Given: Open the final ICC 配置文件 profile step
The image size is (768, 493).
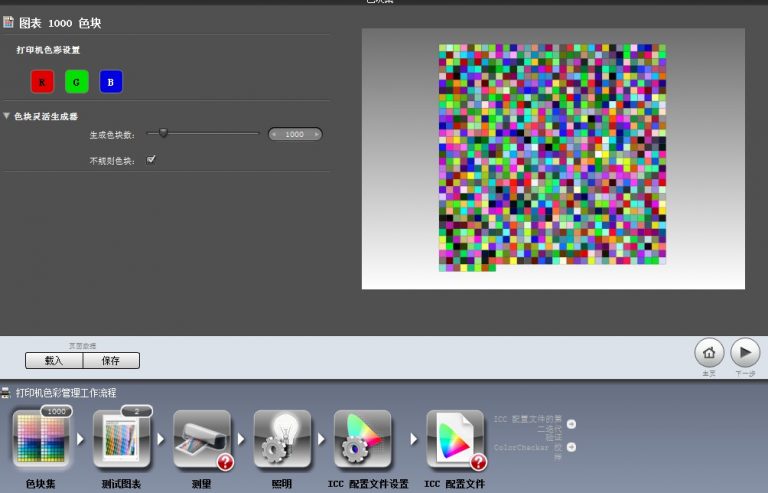Looking at the screenshot, I should pyautogui.click(x=455, y=441).
